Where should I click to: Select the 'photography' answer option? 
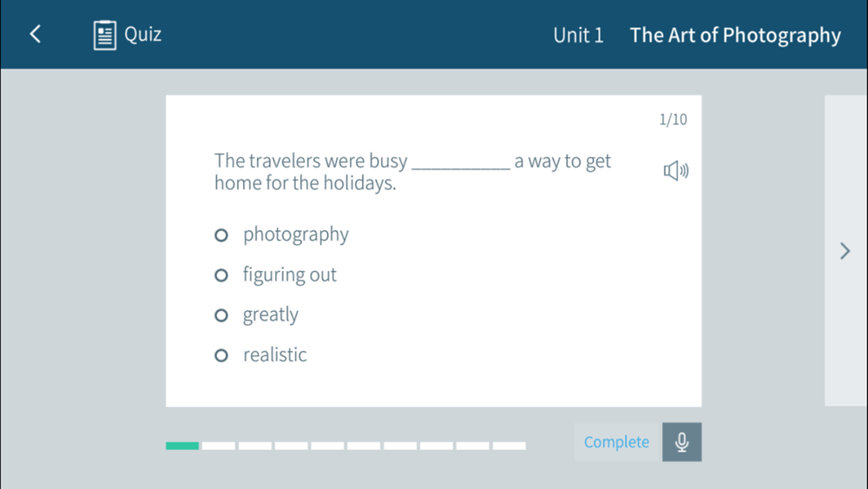click(221, 235)
